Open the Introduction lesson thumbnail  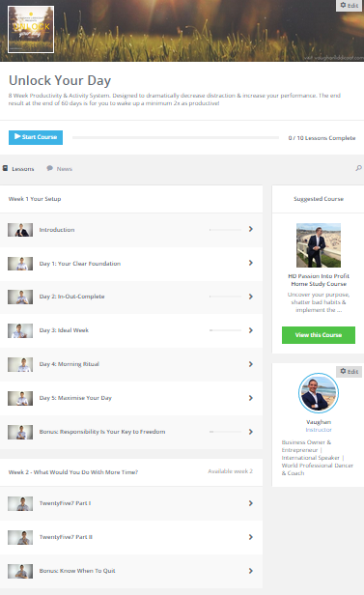point(20,230)
